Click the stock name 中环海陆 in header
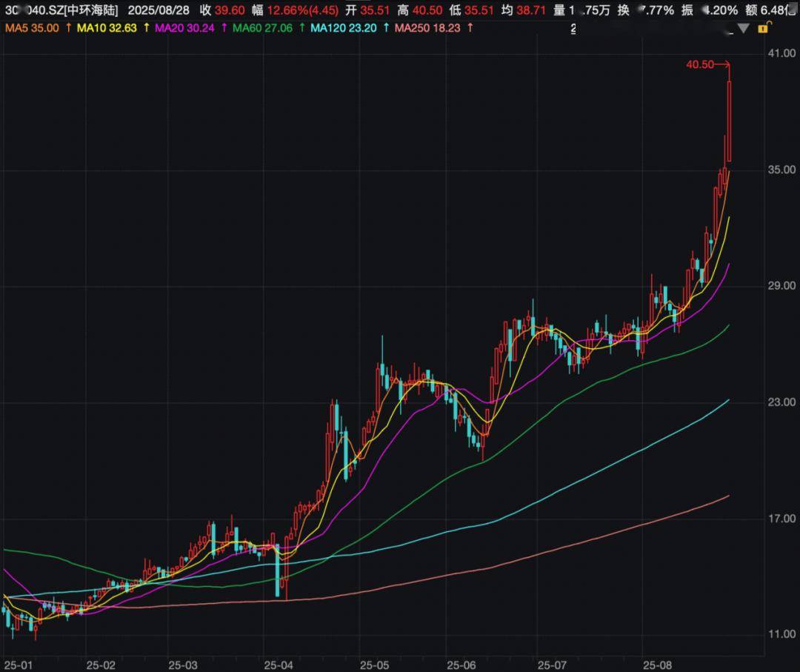This screenshot has width=800, height=672. (x=91, y=10)
